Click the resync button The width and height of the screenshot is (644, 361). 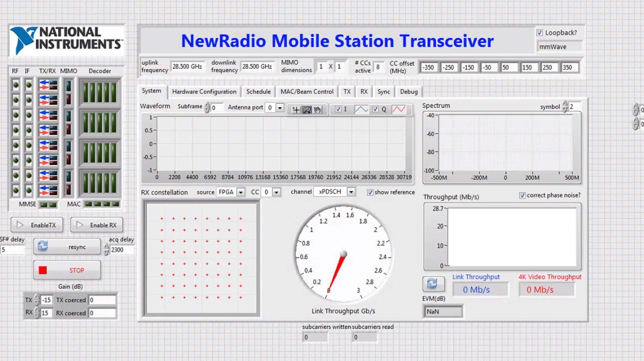(x=67, y=247)
